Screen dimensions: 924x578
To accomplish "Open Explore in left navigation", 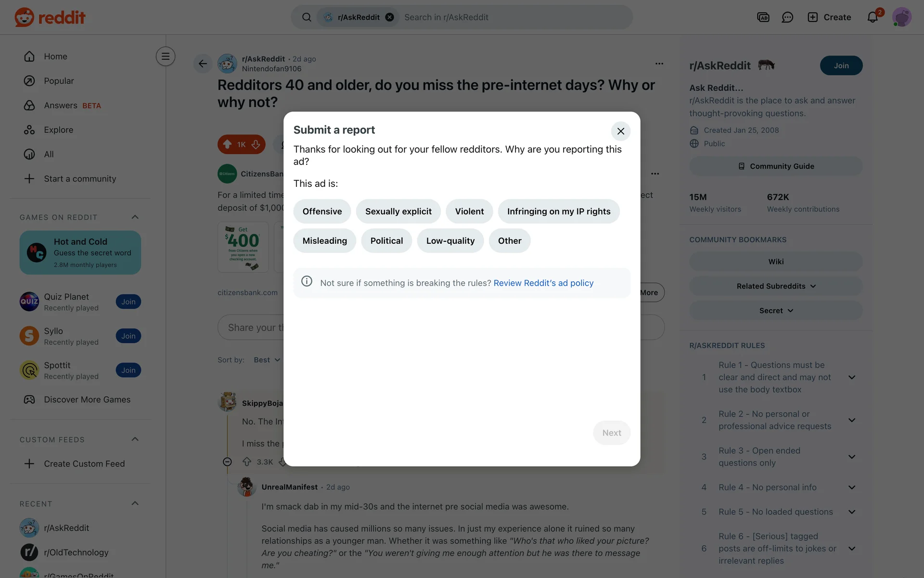I will [58, 130].
